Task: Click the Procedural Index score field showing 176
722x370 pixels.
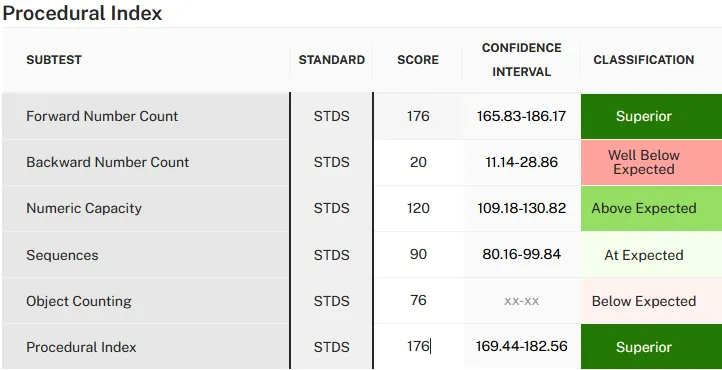Action: pos(418,347)
